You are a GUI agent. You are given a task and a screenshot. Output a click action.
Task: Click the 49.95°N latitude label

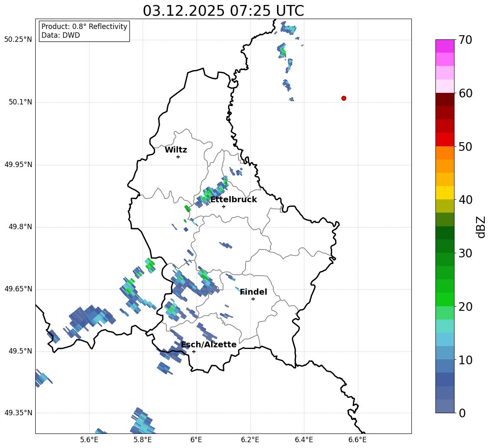pyautogui.click(x=18, y=165)
